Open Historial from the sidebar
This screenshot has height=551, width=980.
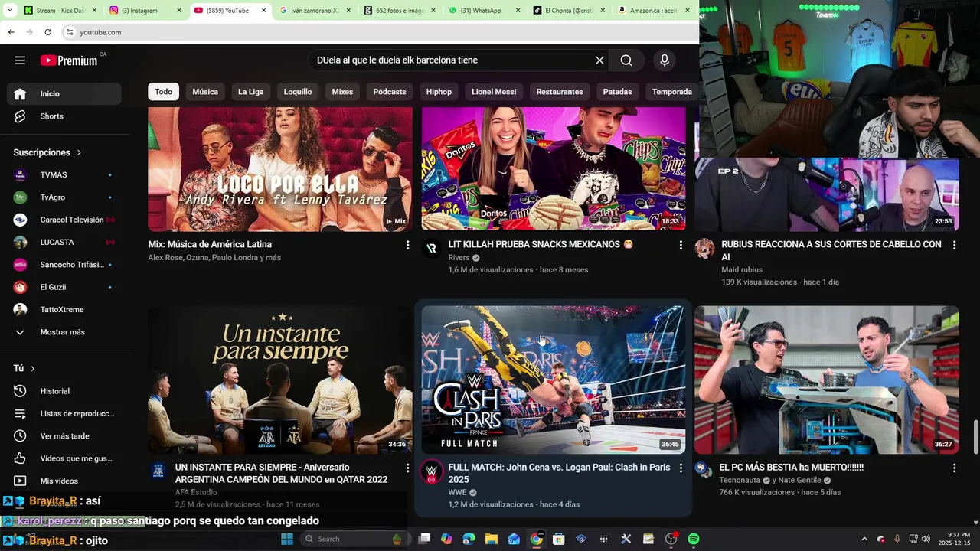point(64,391)
